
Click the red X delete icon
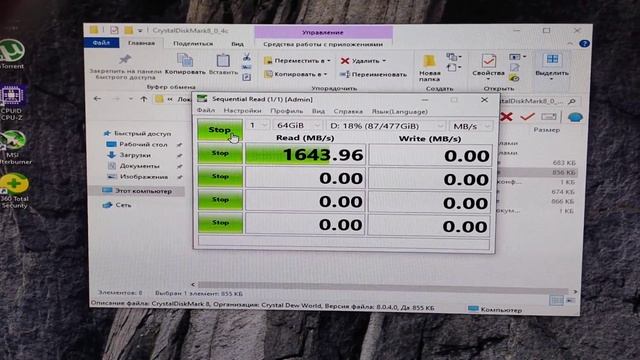[x=506, y=117]
